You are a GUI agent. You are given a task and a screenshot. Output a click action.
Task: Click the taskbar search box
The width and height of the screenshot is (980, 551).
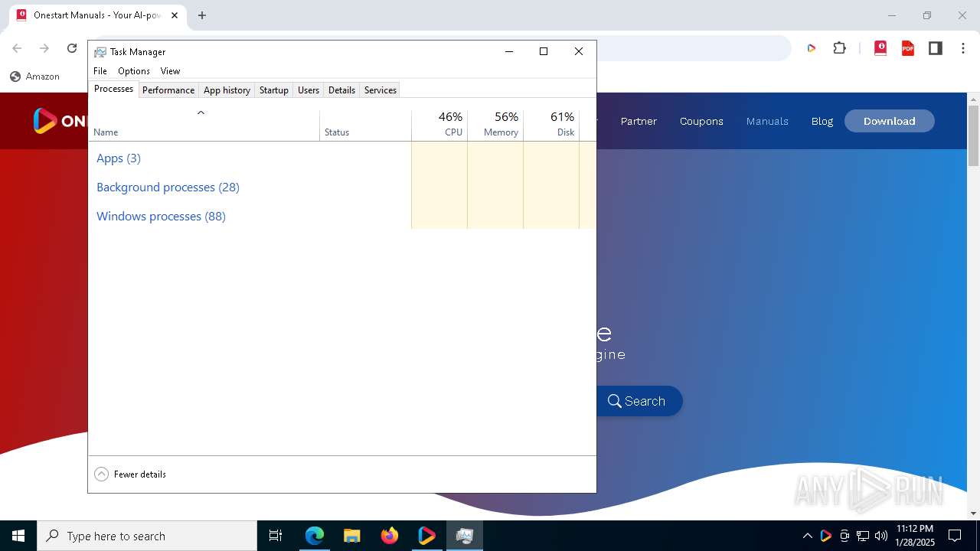click(147, 536)
